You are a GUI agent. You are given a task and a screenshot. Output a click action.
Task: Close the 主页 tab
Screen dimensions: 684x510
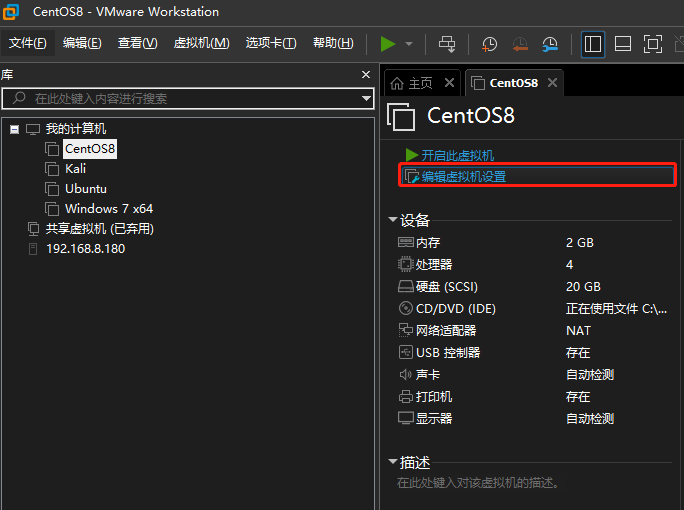(x=449, y=82)
